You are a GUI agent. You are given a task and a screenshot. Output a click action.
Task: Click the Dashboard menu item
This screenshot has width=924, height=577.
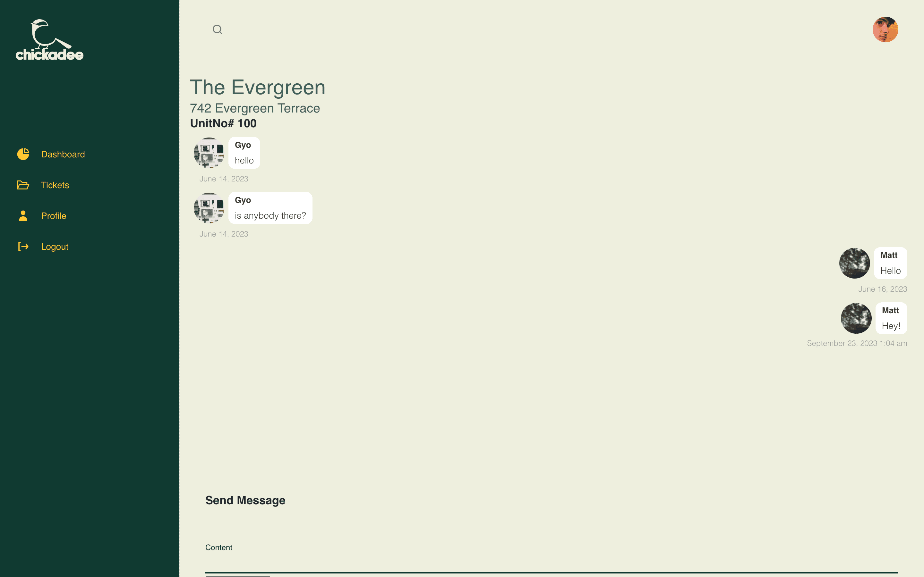pyautogui.click(x=63, y=154)
